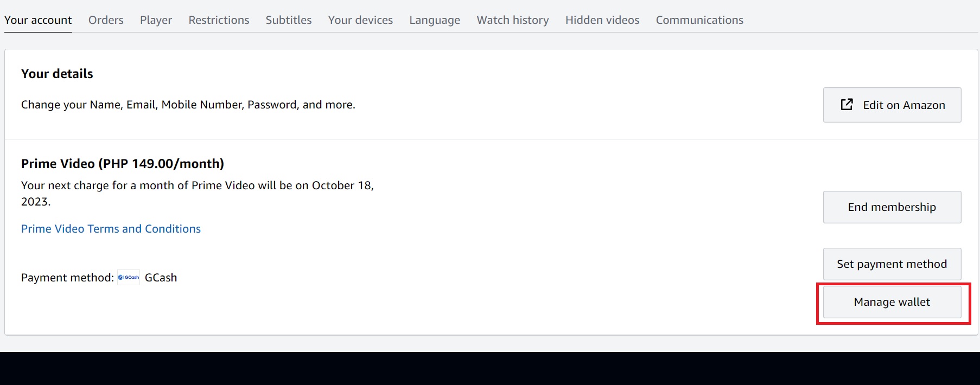Click the Your details heading

(x=57, y=74)
